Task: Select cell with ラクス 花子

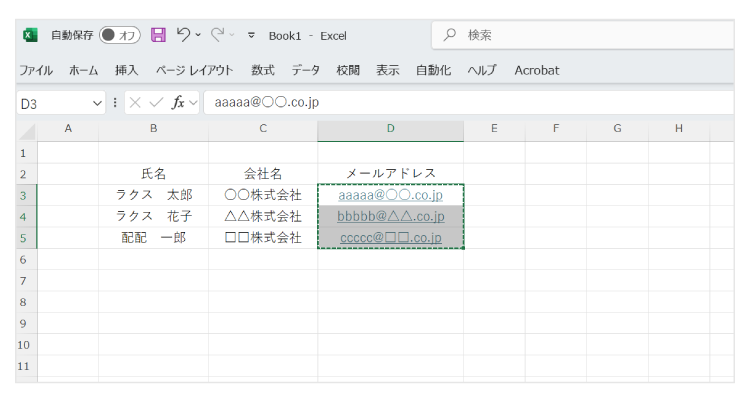Action: point(154,216)
